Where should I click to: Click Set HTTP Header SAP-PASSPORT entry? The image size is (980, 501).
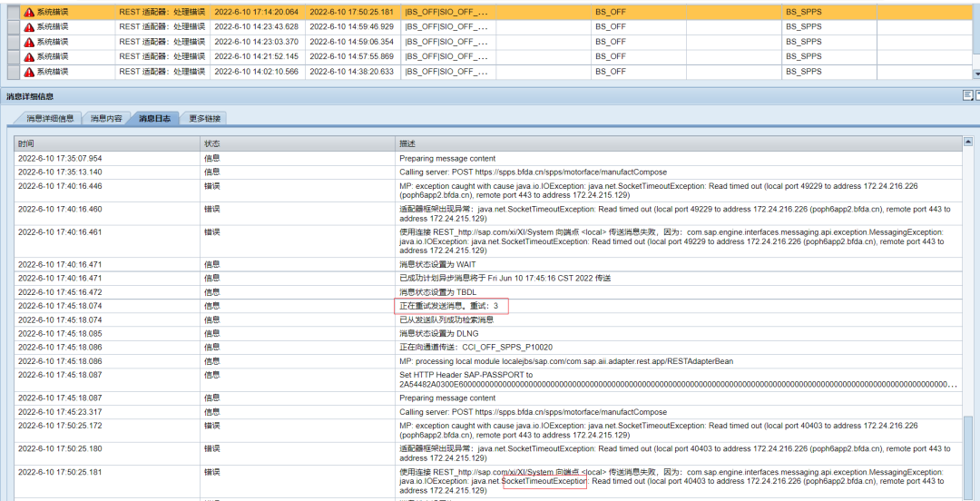pos(678,379)
